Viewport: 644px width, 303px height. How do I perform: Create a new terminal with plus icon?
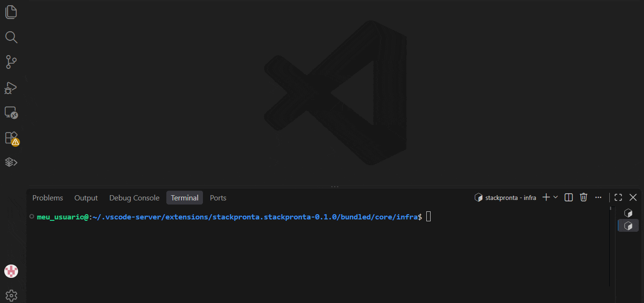pyautogui.click(x=546, y=197)
